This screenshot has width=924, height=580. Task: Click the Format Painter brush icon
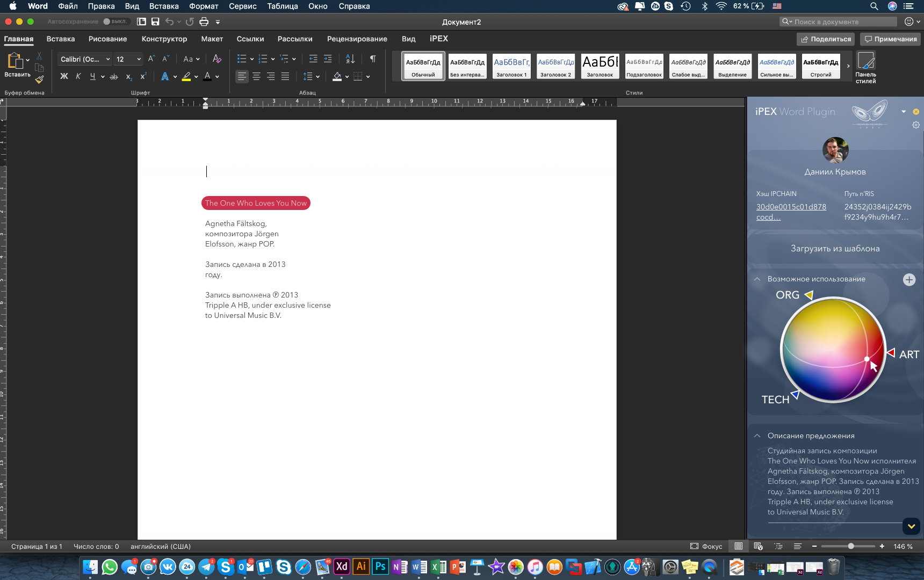coord(39,79)
